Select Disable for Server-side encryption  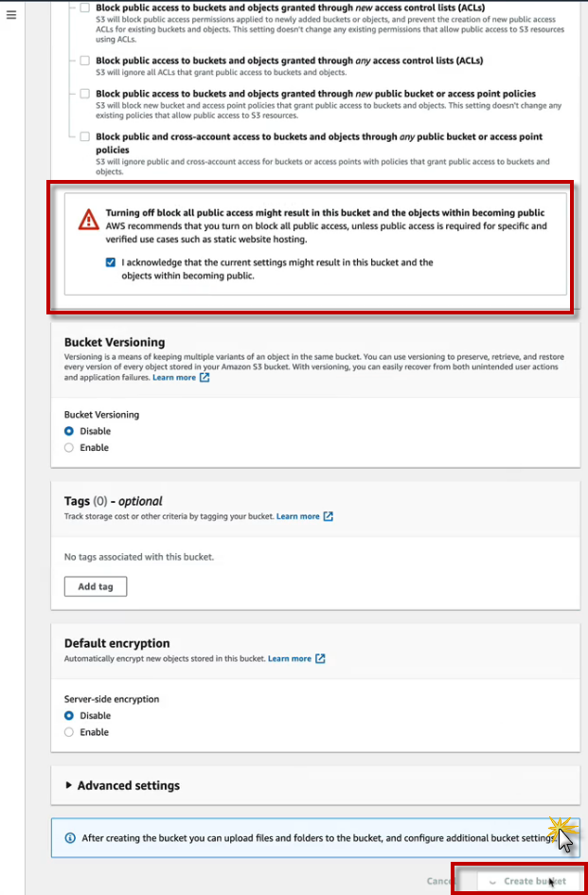[69, 716]
